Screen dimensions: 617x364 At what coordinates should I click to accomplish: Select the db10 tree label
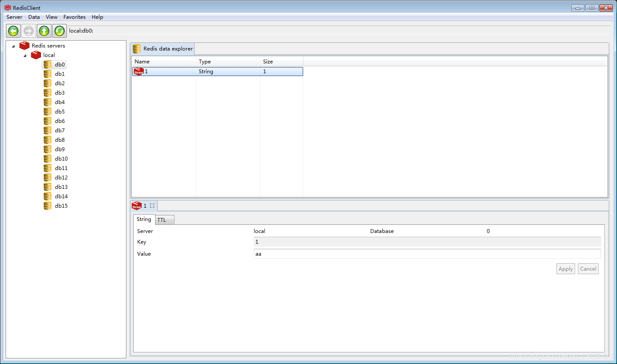[61, 159]
